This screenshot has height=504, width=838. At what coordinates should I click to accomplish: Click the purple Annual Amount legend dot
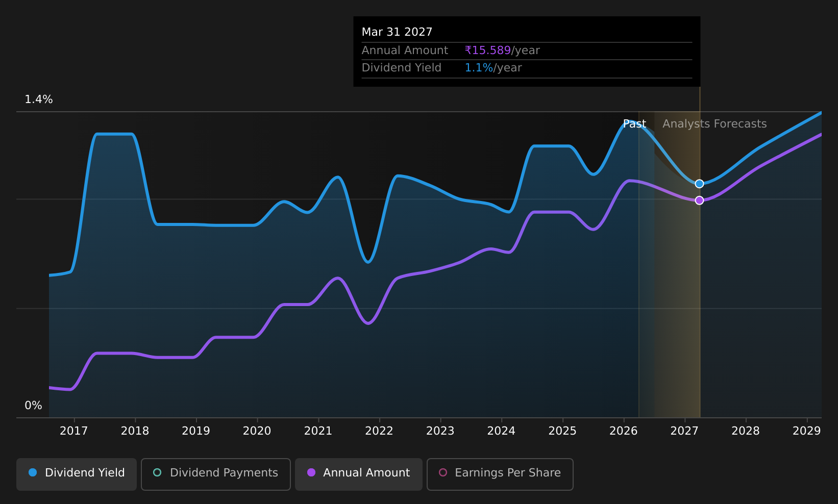point(311,472)
